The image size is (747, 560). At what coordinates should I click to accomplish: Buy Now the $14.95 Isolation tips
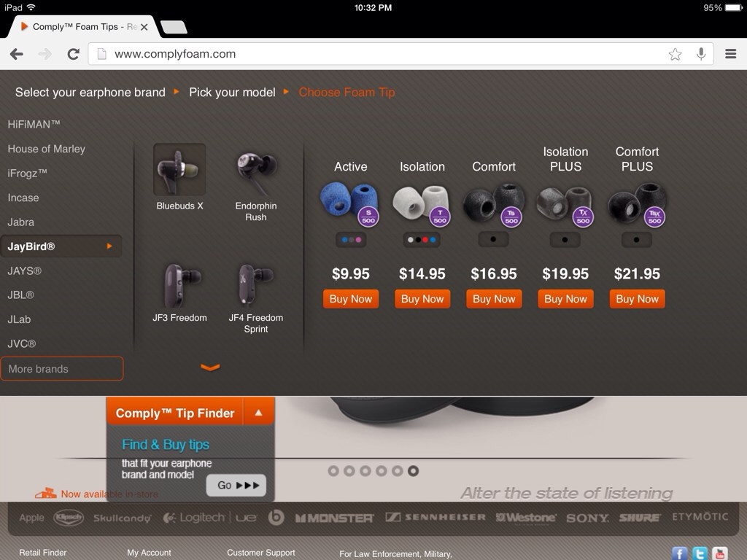tap(422, 299)
